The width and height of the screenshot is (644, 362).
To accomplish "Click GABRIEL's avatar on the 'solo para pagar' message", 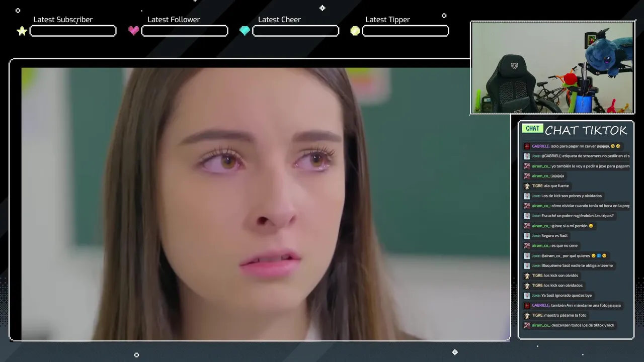I will (x=527, y=146).
